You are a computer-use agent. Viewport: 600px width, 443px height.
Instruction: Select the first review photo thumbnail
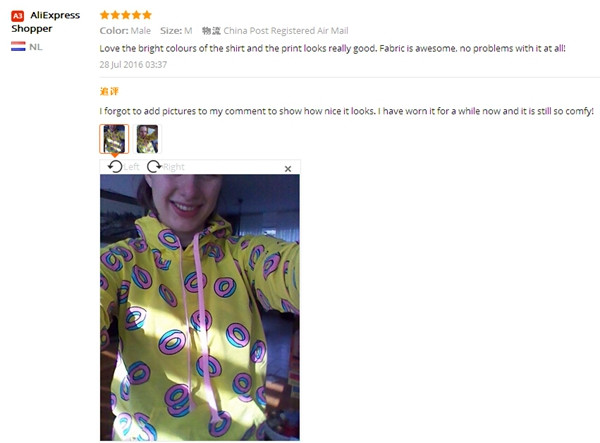point(114,139)
